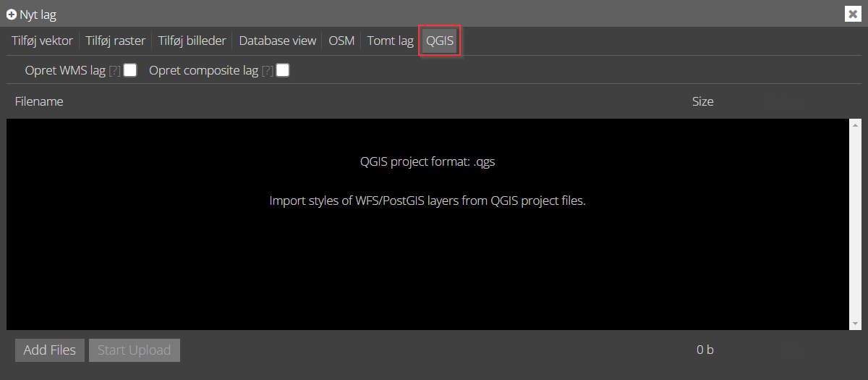868x380 pixels.
Task: Open the Tilføj raster tab
Action: pyautogui.click(x=116, y=41)
